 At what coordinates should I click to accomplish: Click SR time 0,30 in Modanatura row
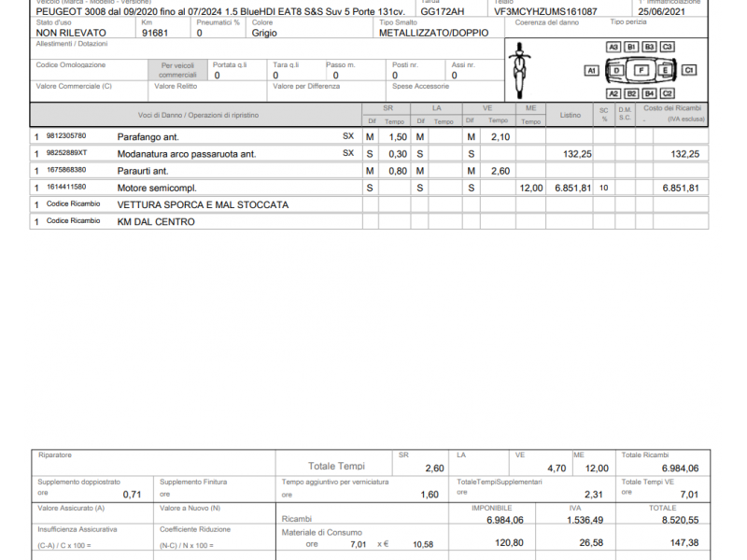coord(398,154)
